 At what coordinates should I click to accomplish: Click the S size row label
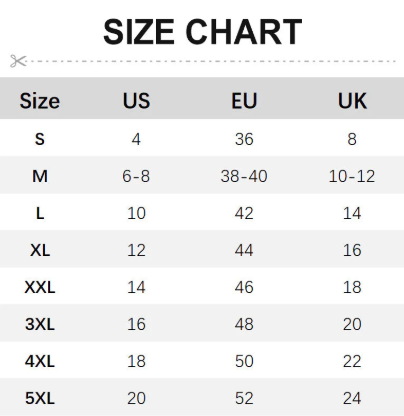40,139
